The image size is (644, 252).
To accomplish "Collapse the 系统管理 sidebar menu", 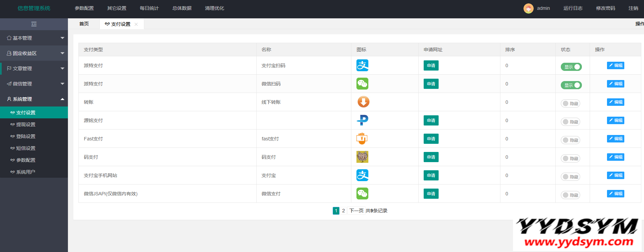I will [x=34, y=99].
